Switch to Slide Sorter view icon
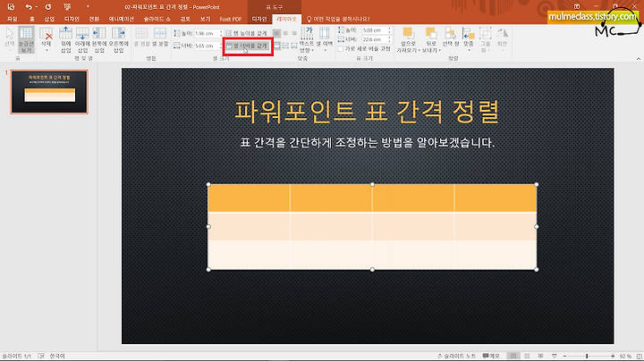This screenshot has width=644, height=361. pyautogui.click(x=527, y=356)
